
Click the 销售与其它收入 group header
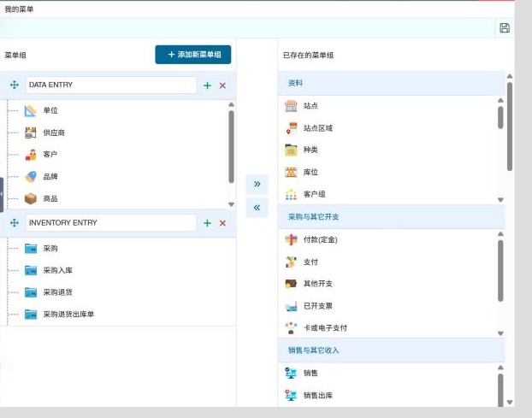[391, 350]
